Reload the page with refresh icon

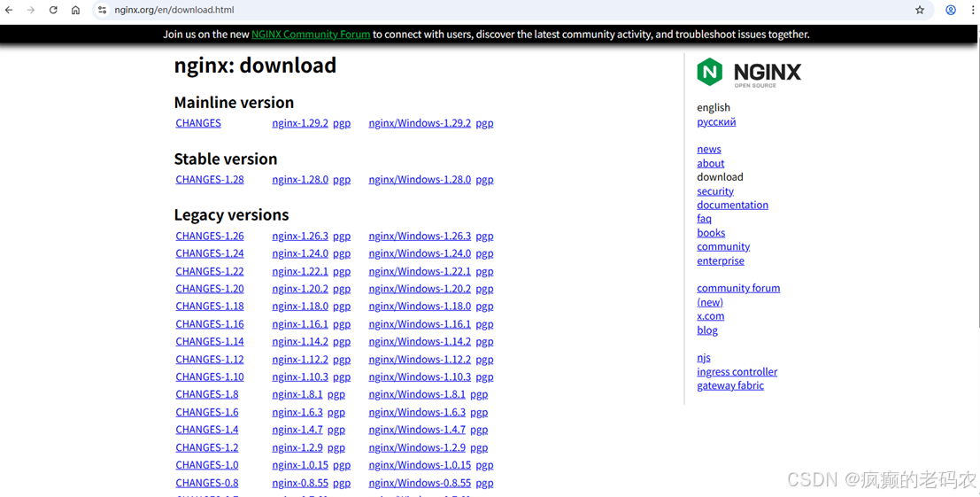tap(53, 10)
